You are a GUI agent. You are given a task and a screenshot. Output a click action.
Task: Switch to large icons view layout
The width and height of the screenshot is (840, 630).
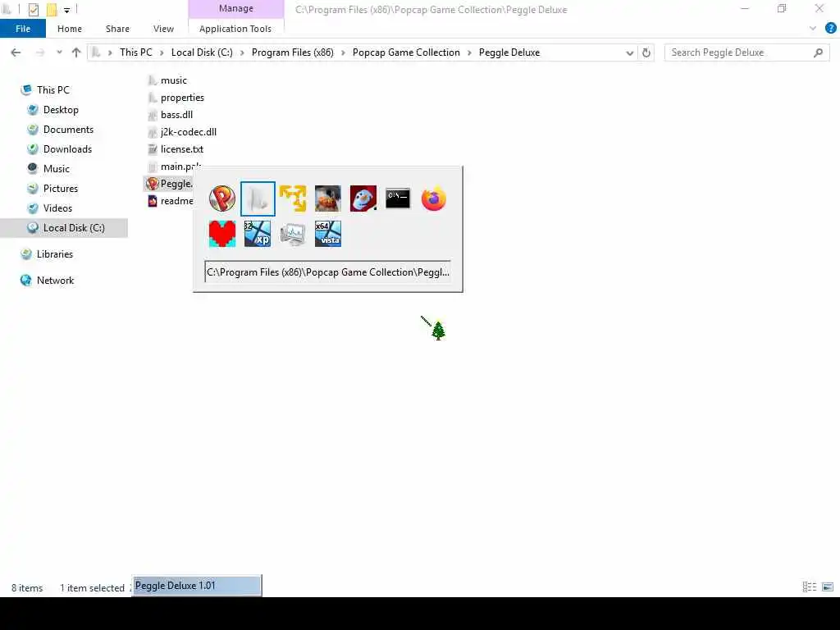click(828, 587)
